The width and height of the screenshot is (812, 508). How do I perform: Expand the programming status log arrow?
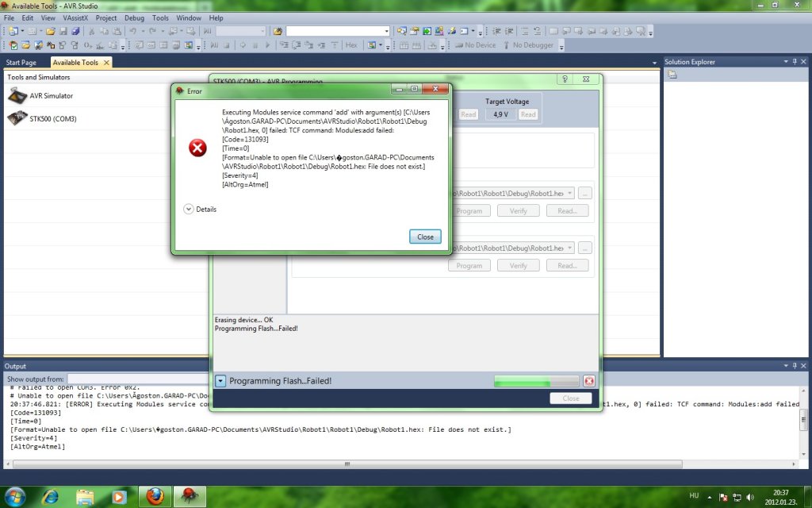click(x=220, y=381)
